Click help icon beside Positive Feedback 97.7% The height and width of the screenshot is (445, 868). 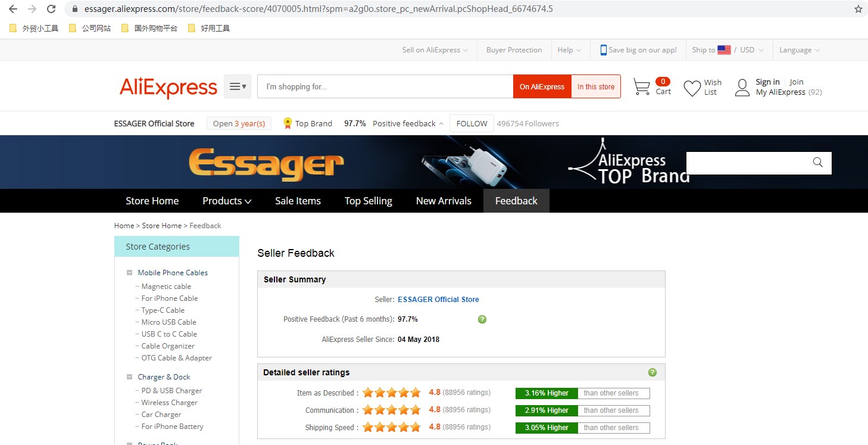pyautogui.click(x=482, y=319)
